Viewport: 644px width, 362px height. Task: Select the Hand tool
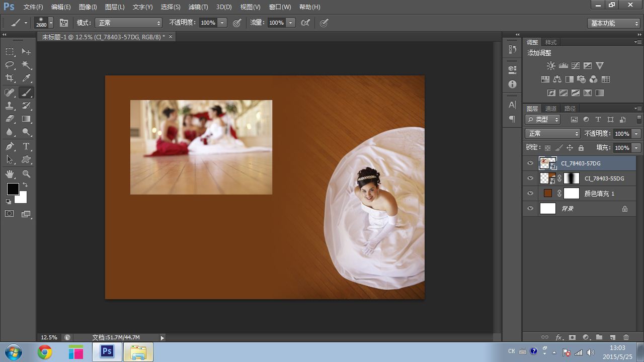[10, 174]
